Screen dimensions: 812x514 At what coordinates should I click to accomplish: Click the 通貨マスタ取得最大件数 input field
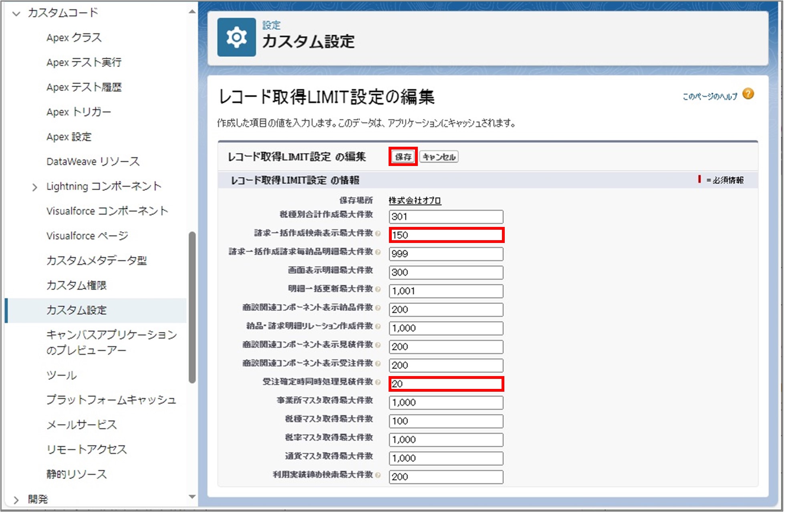(x=446, y=458)
